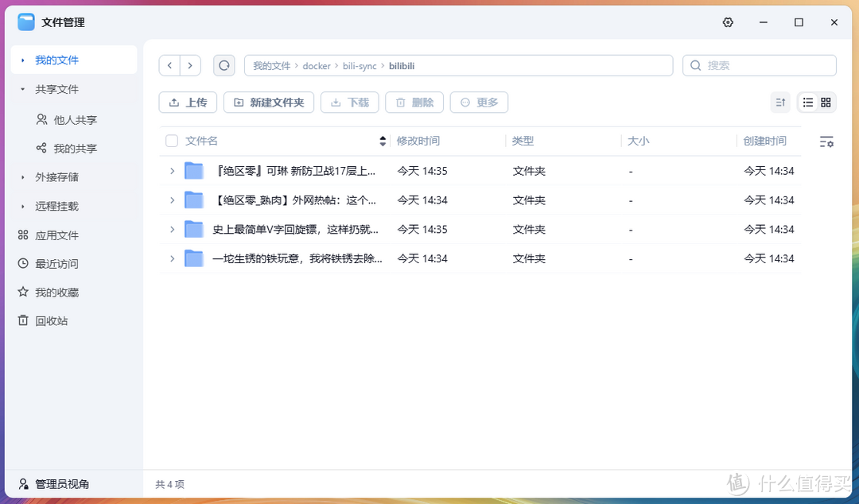Click the back navigation arrow
This screenshot has width=859, height=504.
click(169, 65)
